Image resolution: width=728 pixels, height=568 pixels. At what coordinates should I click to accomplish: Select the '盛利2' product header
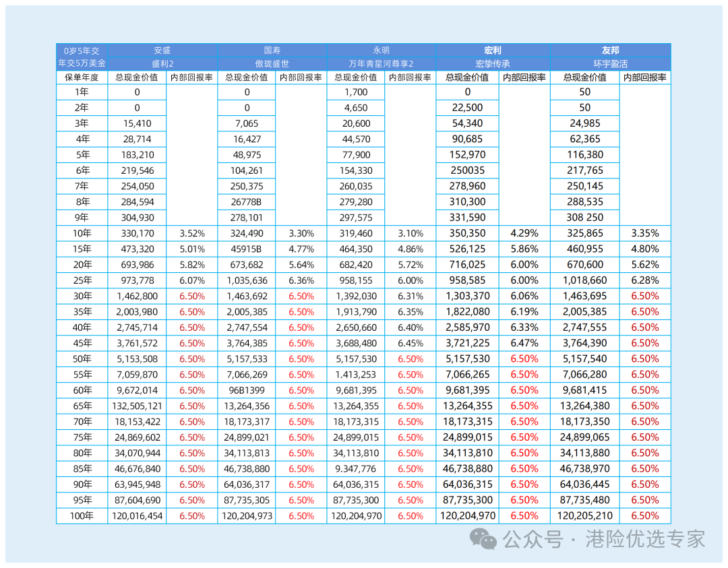[x=162, y=63]
